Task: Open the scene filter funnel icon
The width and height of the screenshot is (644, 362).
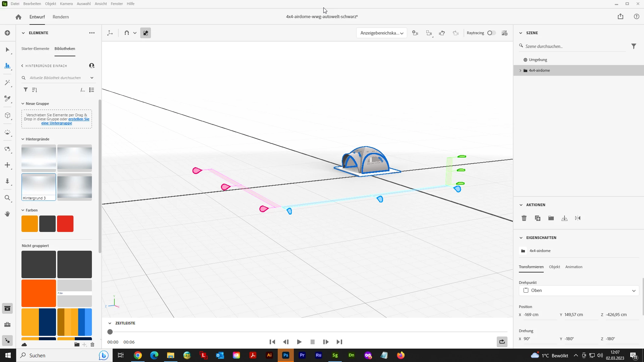Action: [x=634, y=46]
